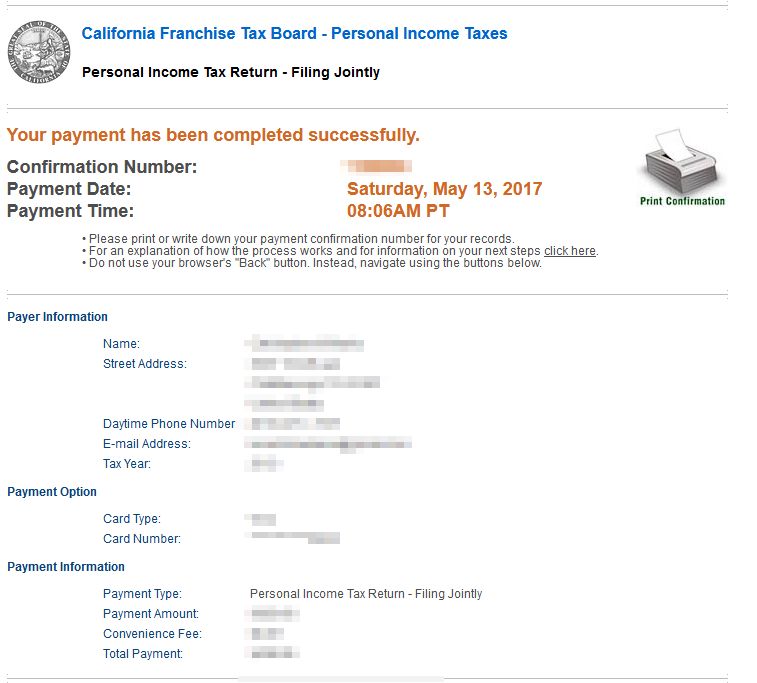Click the Total Payment label
The height and width of the screenshot is (683, 757).
click(x=143, y=654)
